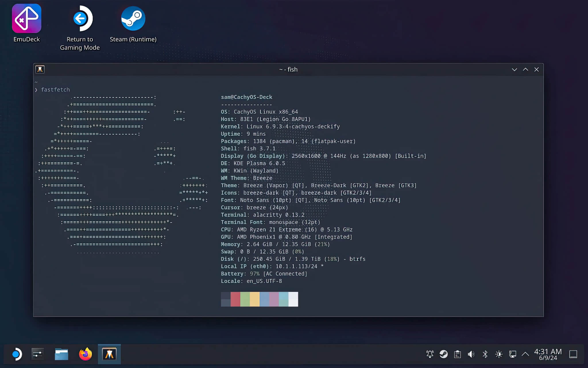Switch to the fish terminal via its taskbar entry

pos(109,354)
